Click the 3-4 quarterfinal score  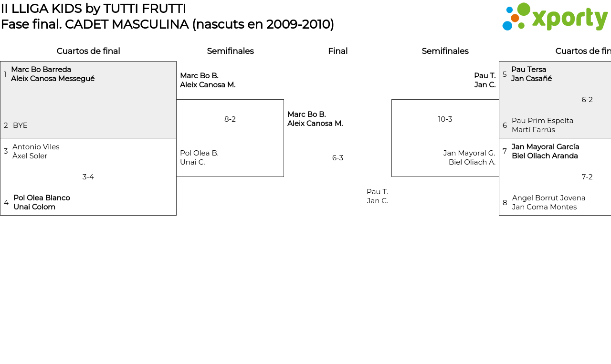tap(88, 177)
